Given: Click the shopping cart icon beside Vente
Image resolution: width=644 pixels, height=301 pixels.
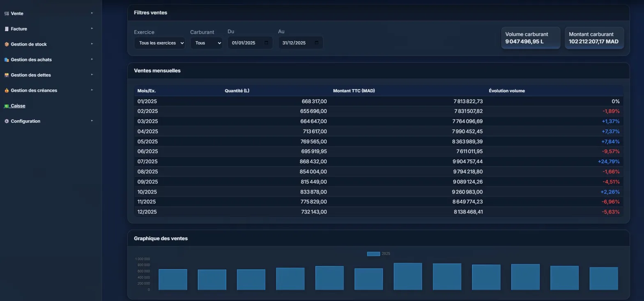Looking at the screenshot, I should 6,14.
